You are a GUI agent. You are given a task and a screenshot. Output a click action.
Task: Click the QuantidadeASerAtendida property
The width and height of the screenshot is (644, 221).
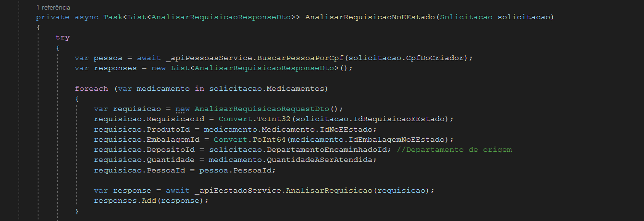point(320,160)
